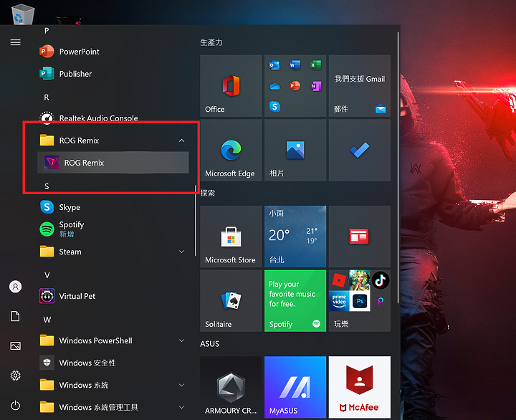Image resolution: width=516 pixels, height=420 pixels.
Task: Open Skype from the app list
Action: [x=113, y=207]
